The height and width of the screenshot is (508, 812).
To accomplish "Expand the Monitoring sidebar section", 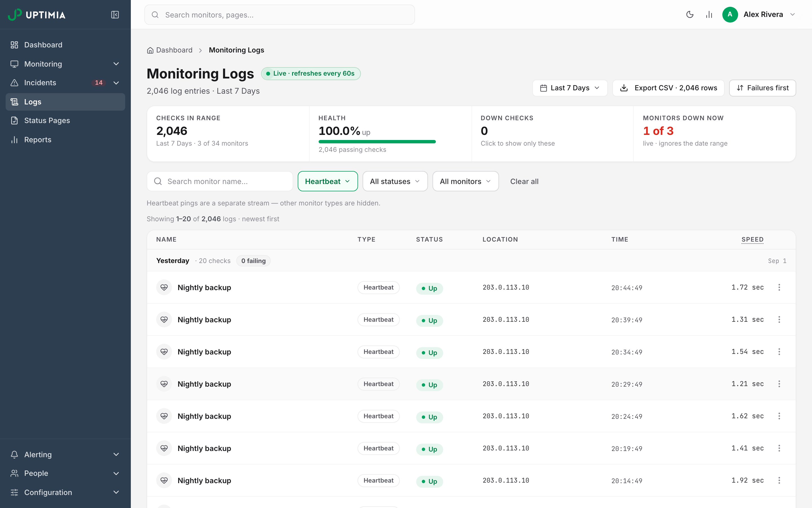I will pos(65,64).
